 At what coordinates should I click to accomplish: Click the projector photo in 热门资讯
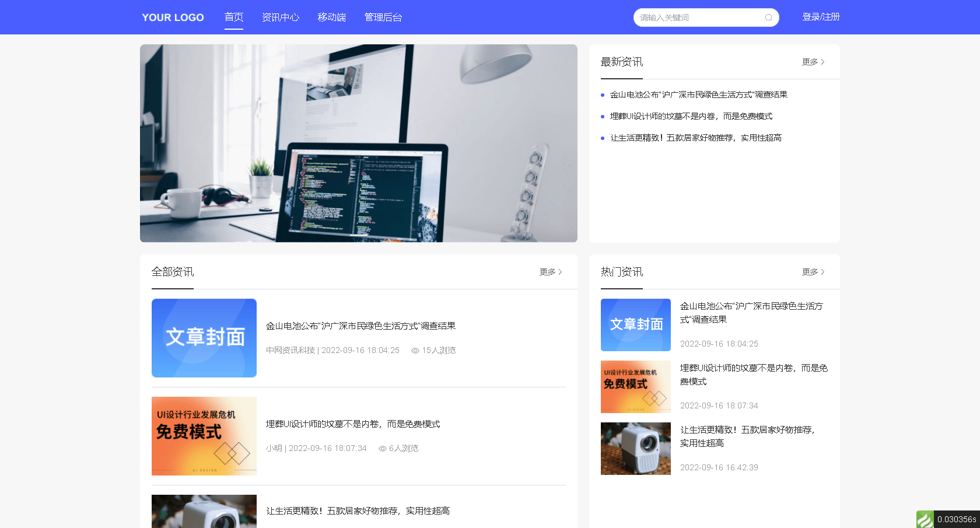click(635, 449)
